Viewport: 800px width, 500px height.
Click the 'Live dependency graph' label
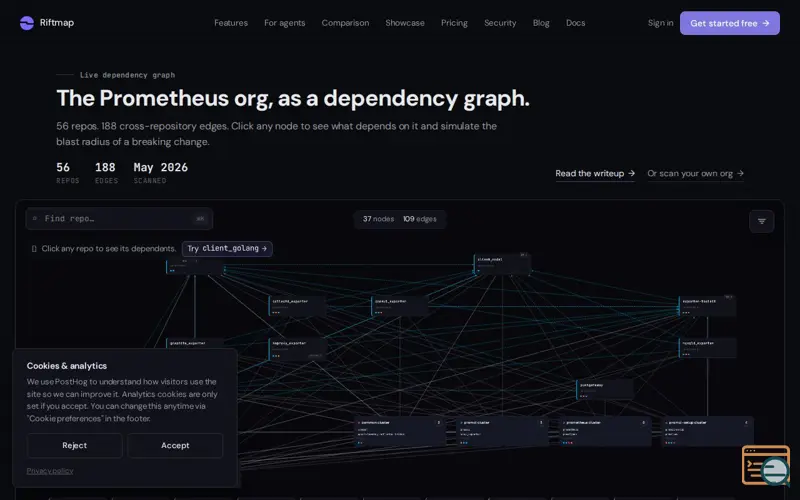pos(128,75)
